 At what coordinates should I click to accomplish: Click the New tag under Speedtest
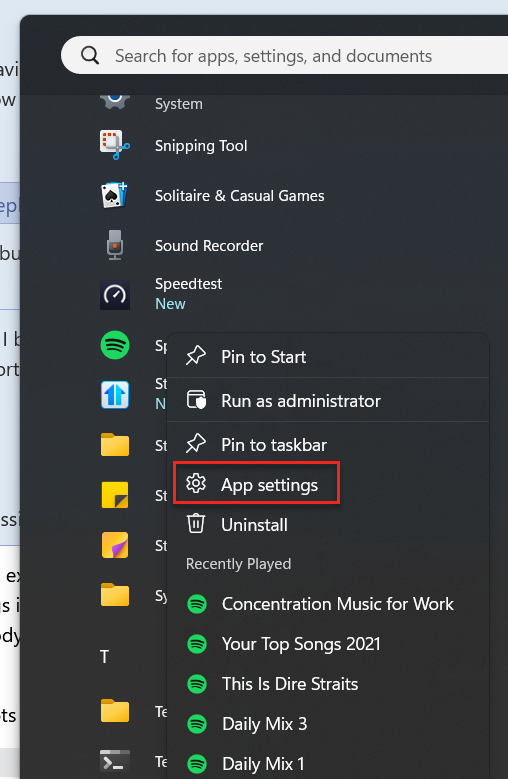[x=170, y=304]
